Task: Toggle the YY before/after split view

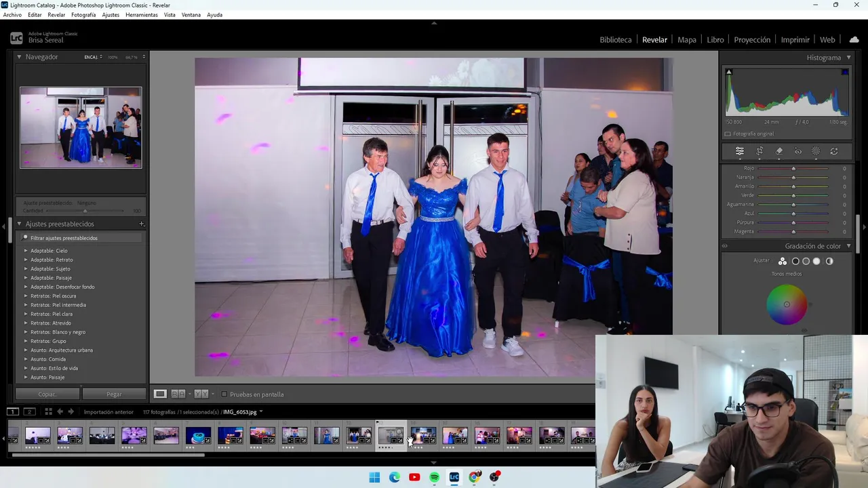Action: tap(201, 394)
